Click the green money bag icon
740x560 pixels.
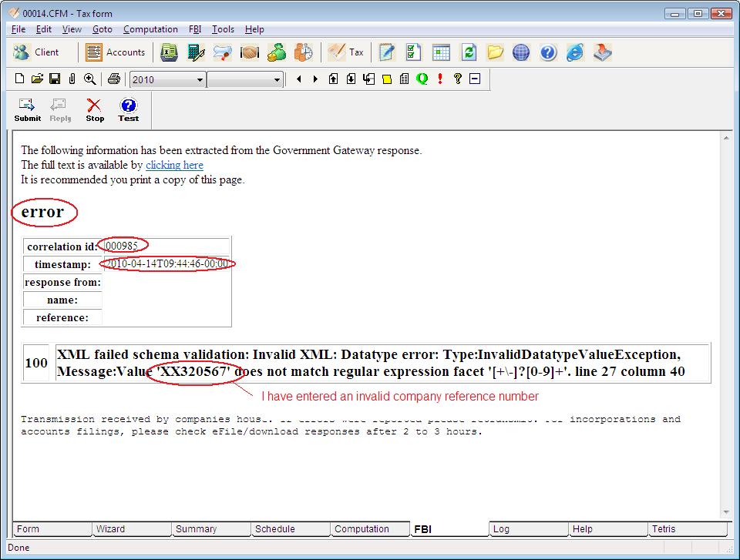tap(277, 52)
